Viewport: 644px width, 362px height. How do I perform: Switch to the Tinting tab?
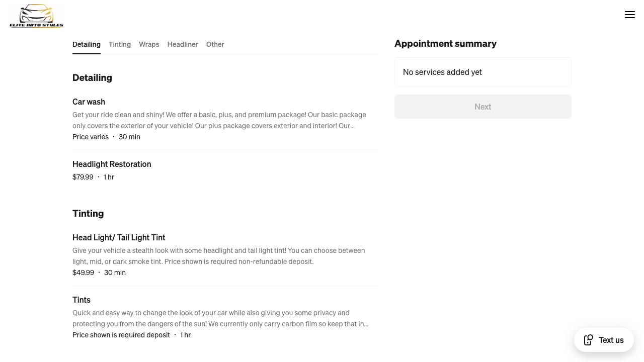tap(120, 44)
